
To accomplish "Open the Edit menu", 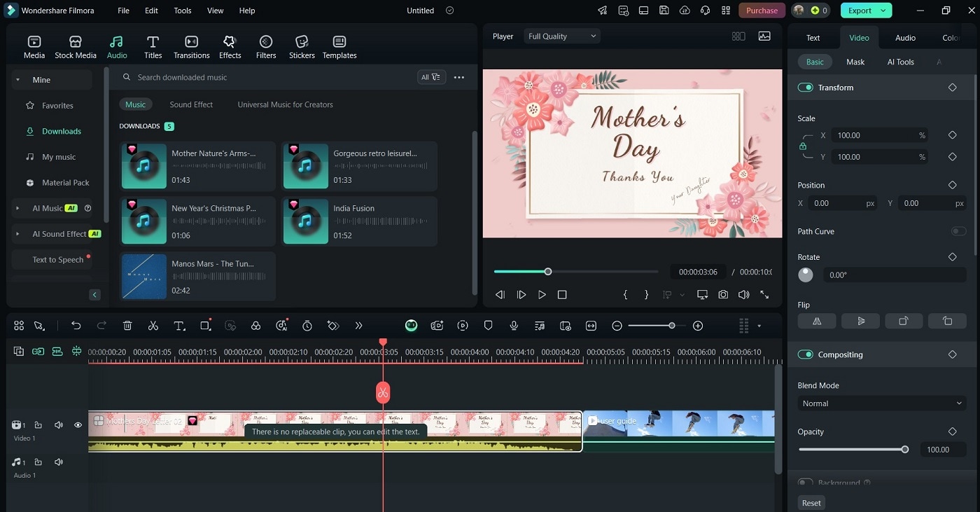I will coord(151,11).
